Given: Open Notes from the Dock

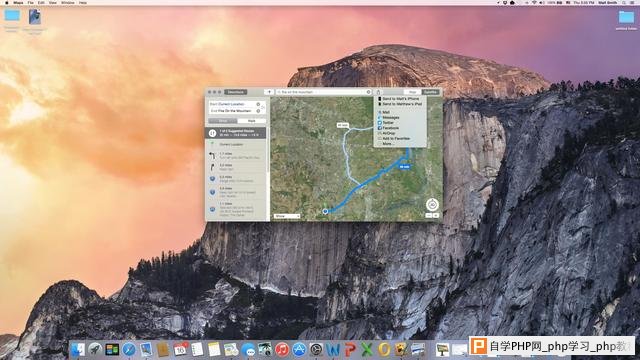Looking at the screenshot, I should (214, 350).
